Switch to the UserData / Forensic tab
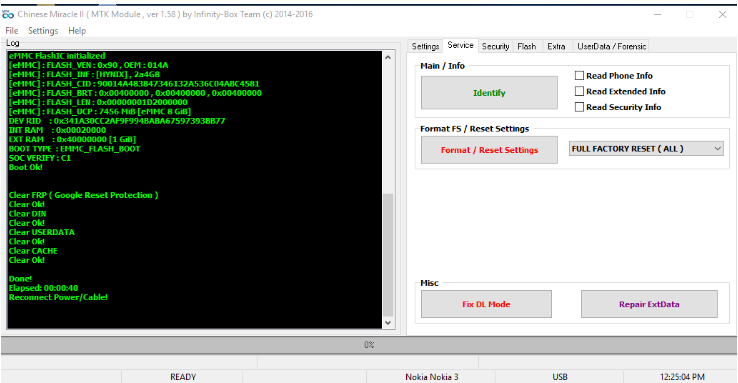The height and width of the screenshot is (383, 738). [611, 46]
